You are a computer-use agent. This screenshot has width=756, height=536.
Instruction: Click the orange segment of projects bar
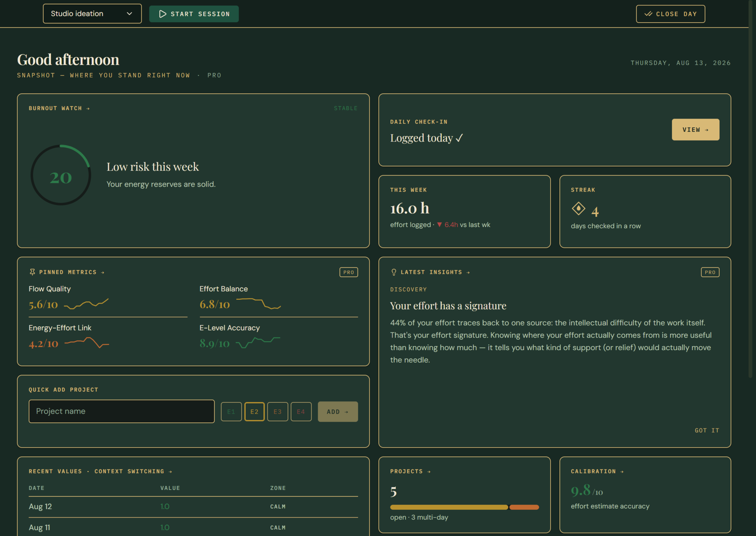524,507
